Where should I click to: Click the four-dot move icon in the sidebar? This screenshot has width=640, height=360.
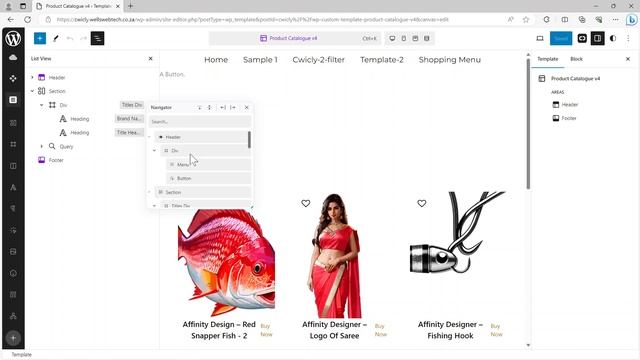click(x=13, y=78)
